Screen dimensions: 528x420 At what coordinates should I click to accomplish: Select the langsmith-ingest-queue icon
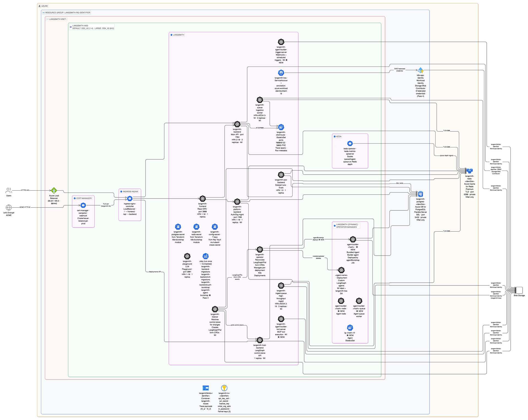click(x=281, y=286)
